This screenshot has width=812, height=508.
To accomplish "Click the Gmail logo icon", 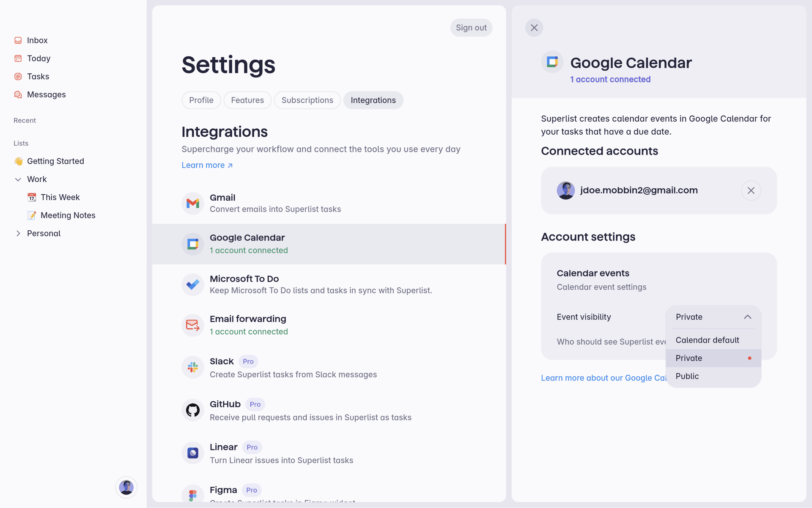I will (x=193, y=203).
